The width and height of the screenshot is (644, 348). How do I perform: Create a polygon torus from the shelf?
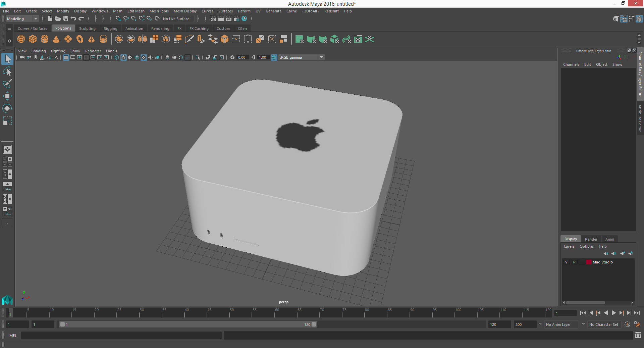[80, 39]
